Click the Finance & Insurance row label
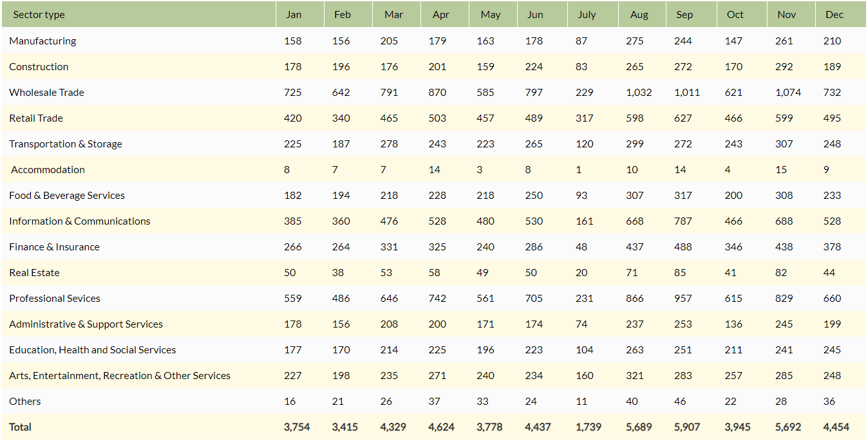Screen dimensions: 868x446 (x=54, y=246)
